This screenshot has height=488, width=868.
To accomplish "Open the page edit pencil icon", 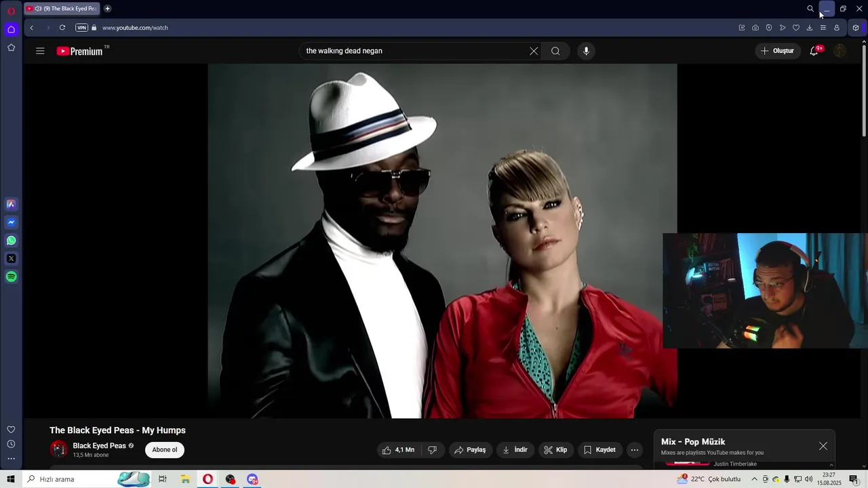I will point(742,28).
